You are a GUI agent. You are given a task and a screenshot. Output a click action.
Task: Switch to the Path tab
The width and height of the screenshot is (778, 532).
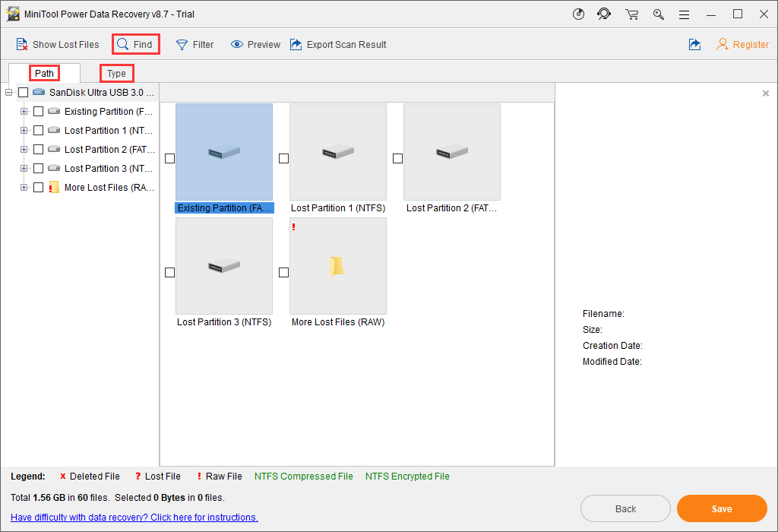[44, 74]
